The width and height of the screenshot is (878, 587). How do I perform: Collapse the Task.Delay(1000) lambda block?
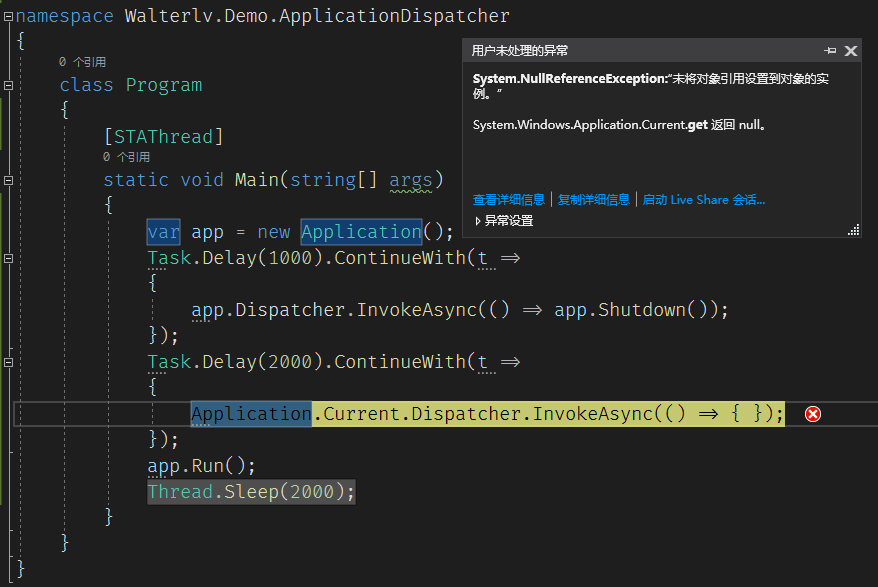(8, 259)
